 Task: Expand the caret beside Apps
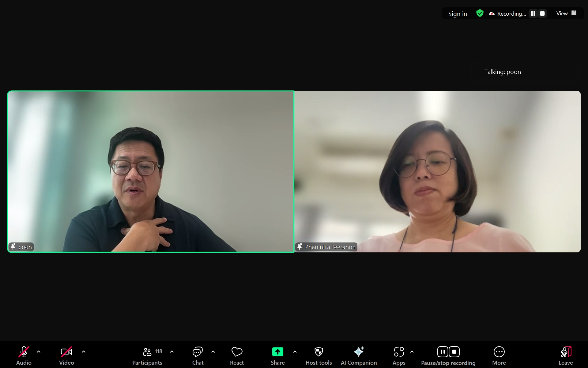point(412,352)
